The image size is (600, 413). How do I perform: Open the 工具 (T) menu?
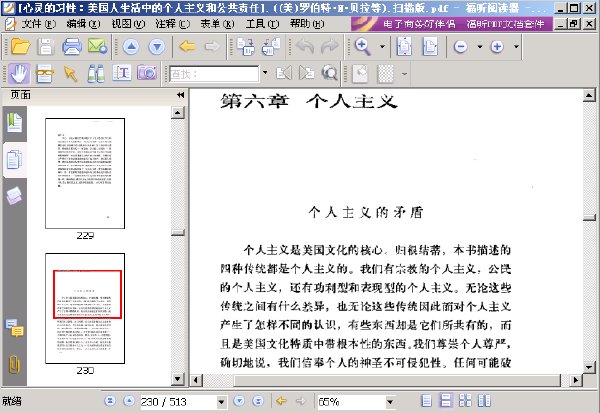click(262, 24)
